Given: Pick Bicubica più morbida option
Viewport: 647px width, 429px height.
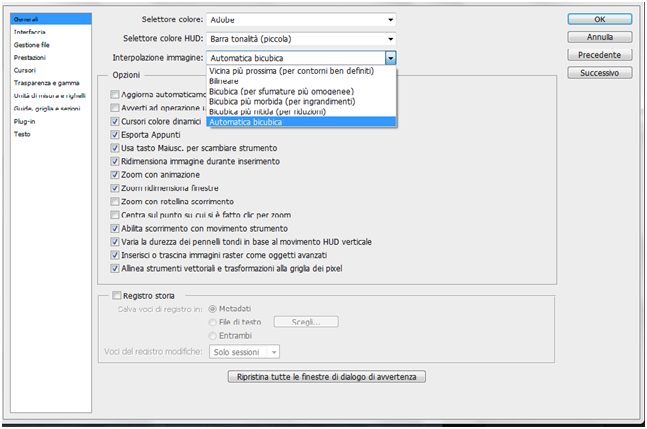Looking at the screenshot, I should click(301, 101).
